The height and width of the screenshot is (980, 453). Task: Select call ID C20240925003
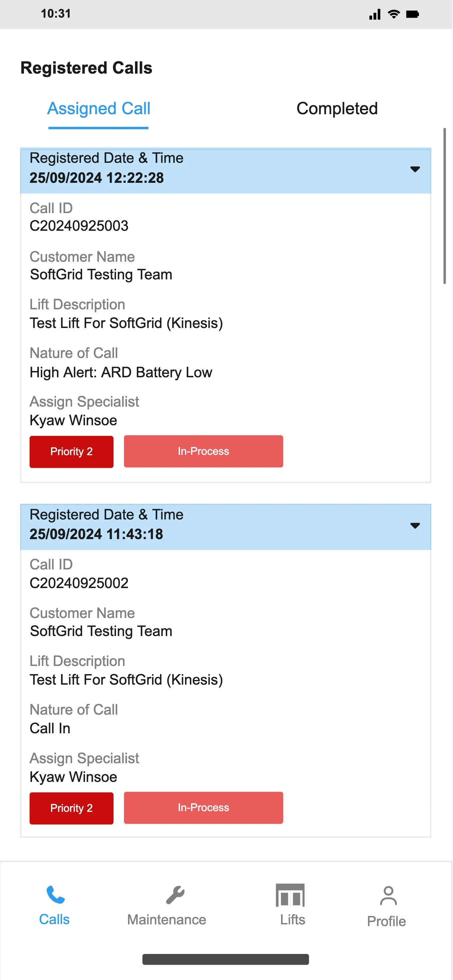tap(79, 225)
